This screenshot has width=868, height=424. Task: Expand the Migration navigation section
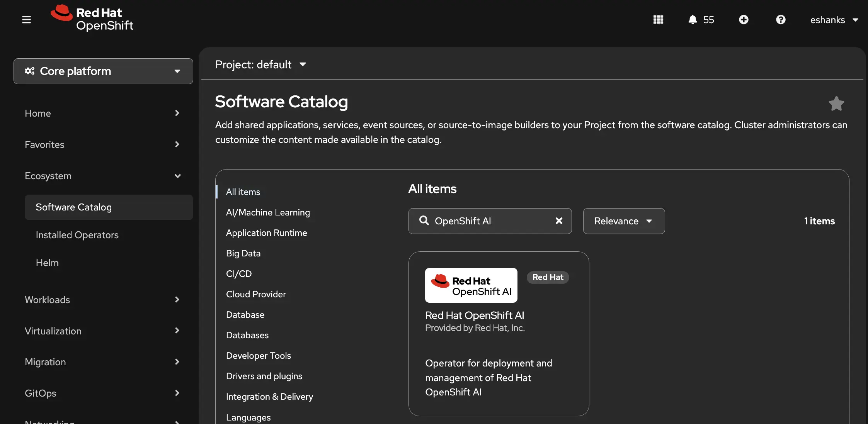[102, 362]
